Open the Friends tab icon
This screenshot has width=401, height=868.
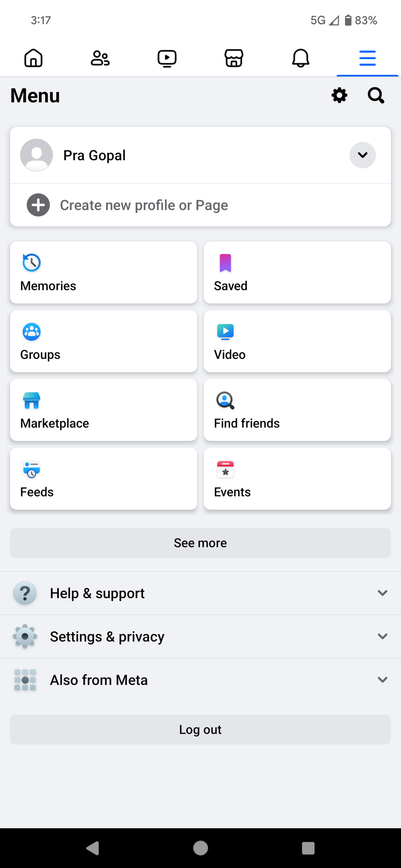pos(100,58)
